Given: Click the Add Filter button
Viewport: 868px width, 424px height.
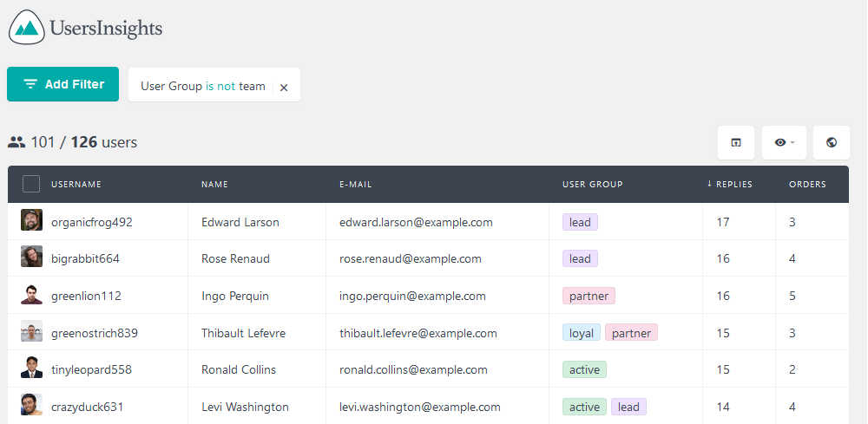Looking at the screenshot, I should (63, 84).
